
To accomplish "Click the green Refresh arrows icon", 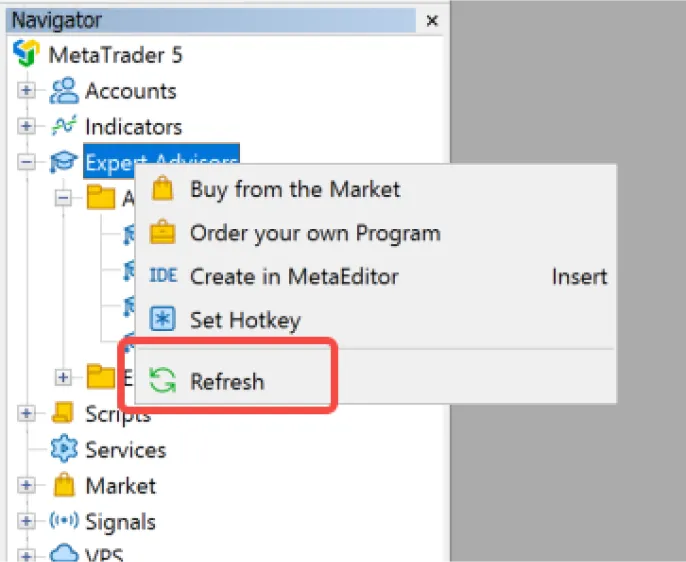I will tap(162, 380).
